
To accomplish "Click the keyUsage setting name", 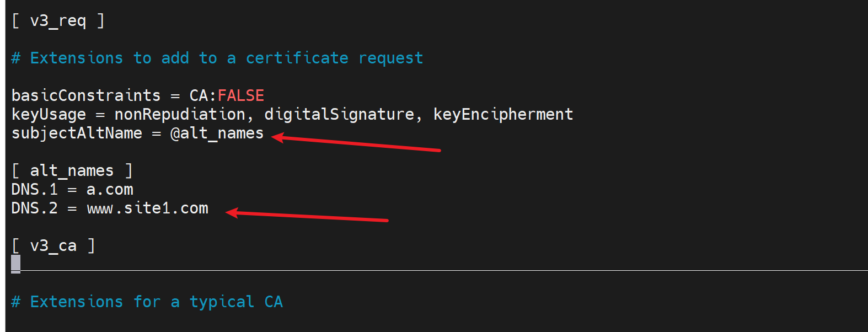I will (49, 114).
